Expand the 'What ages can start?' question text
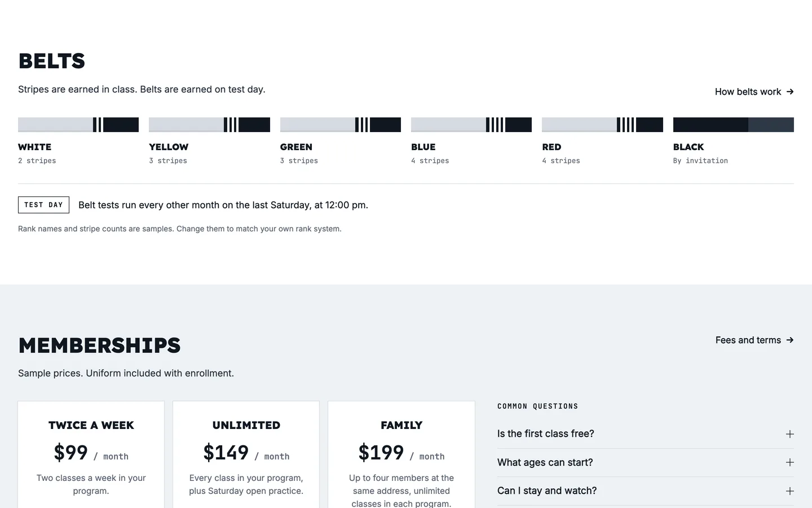 pos(545,462)
